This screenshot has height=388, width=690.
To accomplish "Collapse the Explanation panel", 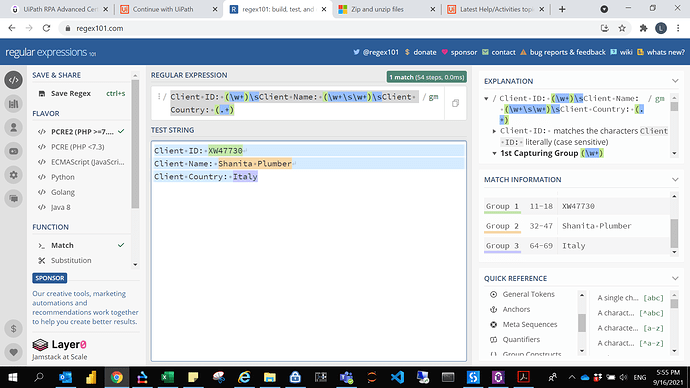I will click(x=675, y=81).
